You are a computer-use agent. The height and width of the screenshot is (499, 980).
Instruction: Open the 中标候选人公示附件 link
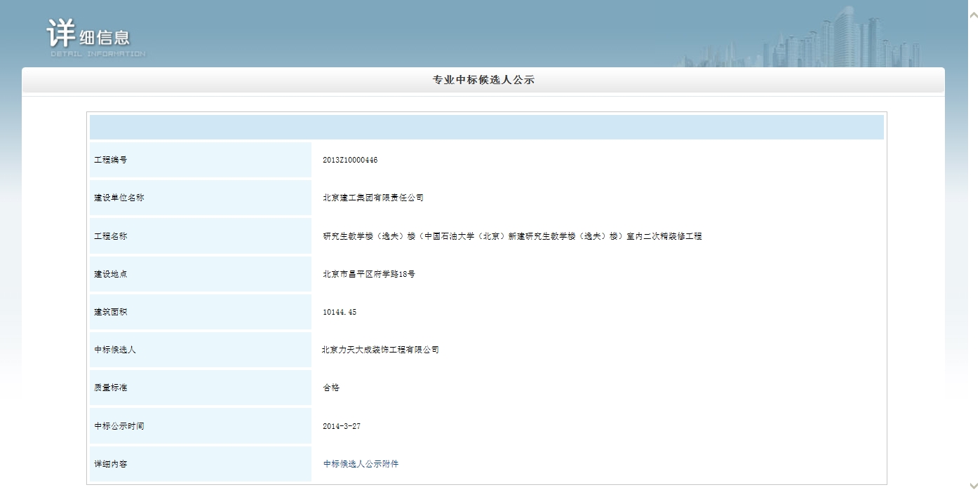pos(361,464)
